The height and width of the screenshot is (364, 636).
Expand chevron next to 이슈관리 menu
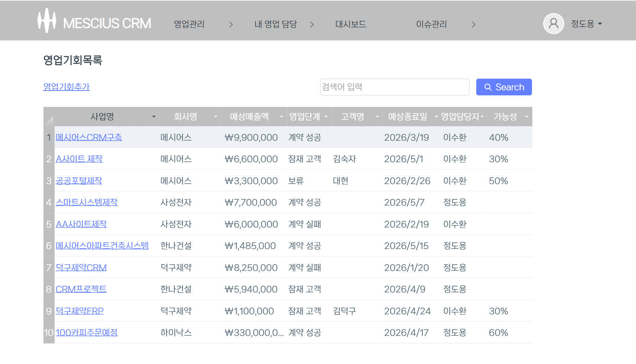pos(473,24)
